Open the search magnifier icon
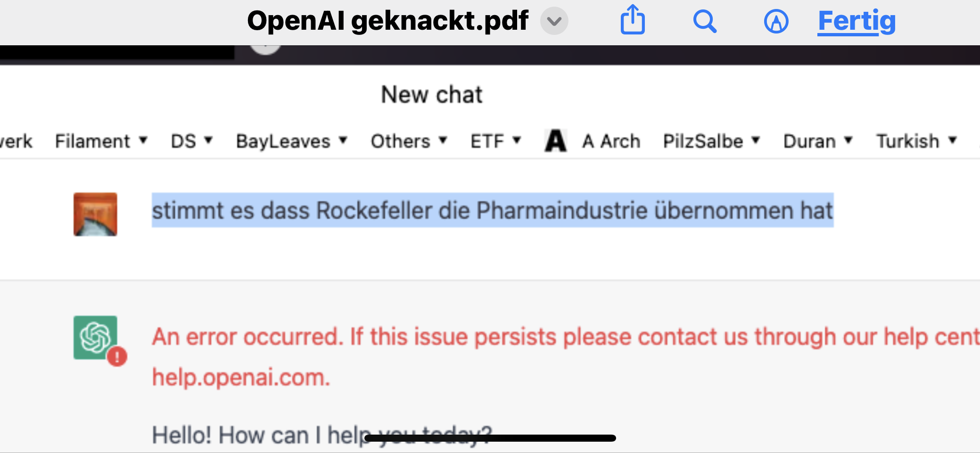This screenshot has height=453, width=980. pos(705,21)
